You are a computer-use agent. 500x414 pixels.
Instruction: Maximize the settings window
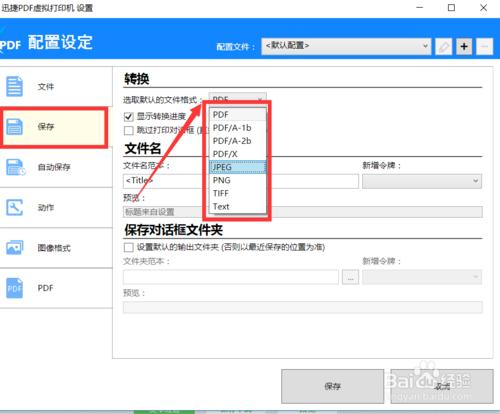[x=451, y=8]
